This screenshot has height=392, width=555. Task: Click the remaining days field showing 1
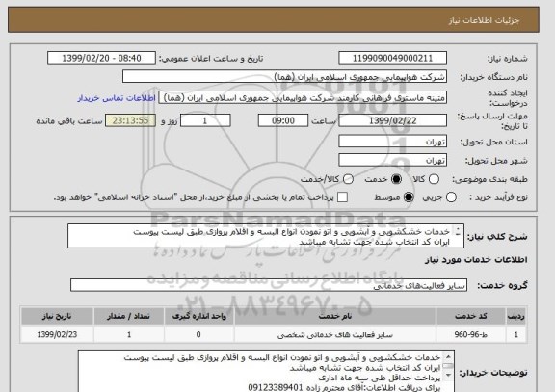pyautogui.click(x=205, y=120)
